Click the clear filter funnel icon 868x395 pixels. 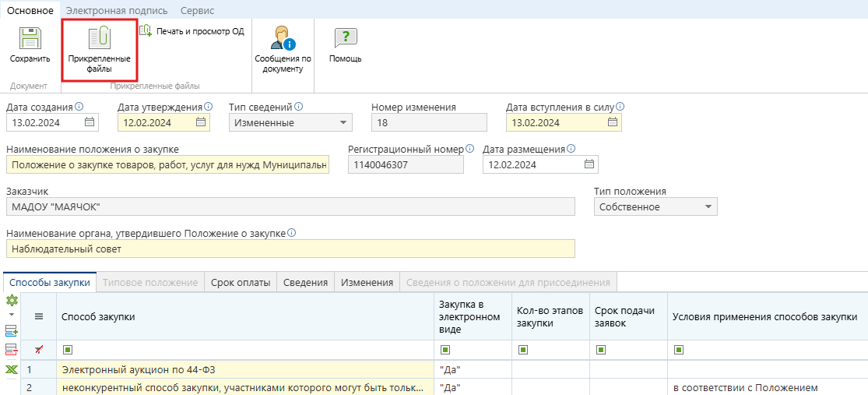[x=39, y=350]
